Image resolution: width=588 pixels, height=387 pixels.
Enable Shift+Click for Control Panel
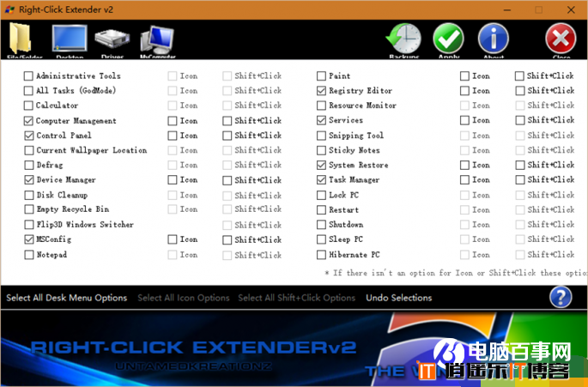227,136
